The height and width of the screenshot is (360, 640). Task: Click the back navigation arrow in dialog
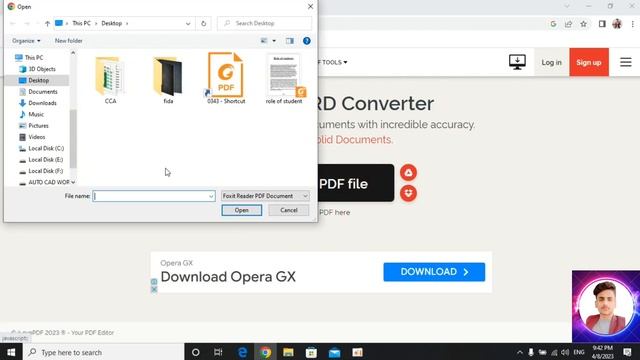(13, 24)
